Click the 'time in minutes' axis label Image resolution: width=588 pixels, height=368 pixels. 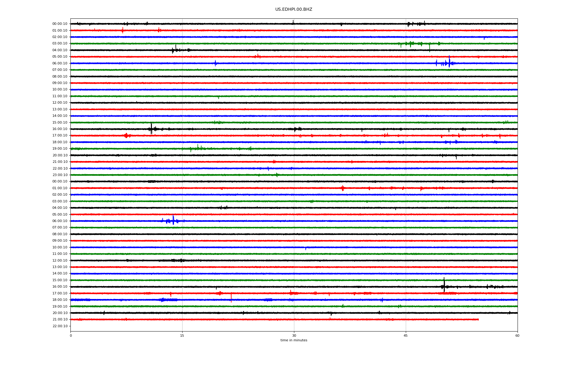point(293,340)
